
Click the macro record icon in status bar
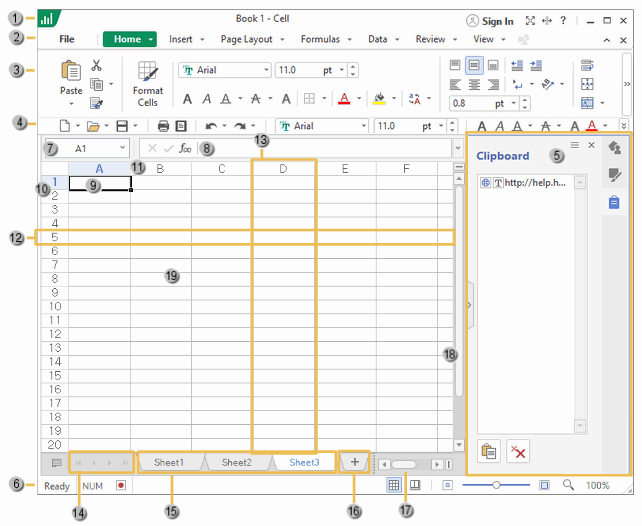click(121, 485)
